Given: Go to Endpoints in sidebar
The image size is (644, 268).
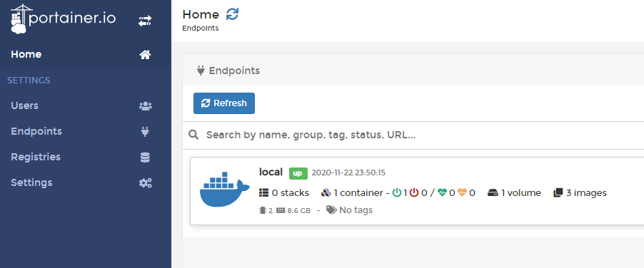Looking at the screenshot, I should 86,131.
